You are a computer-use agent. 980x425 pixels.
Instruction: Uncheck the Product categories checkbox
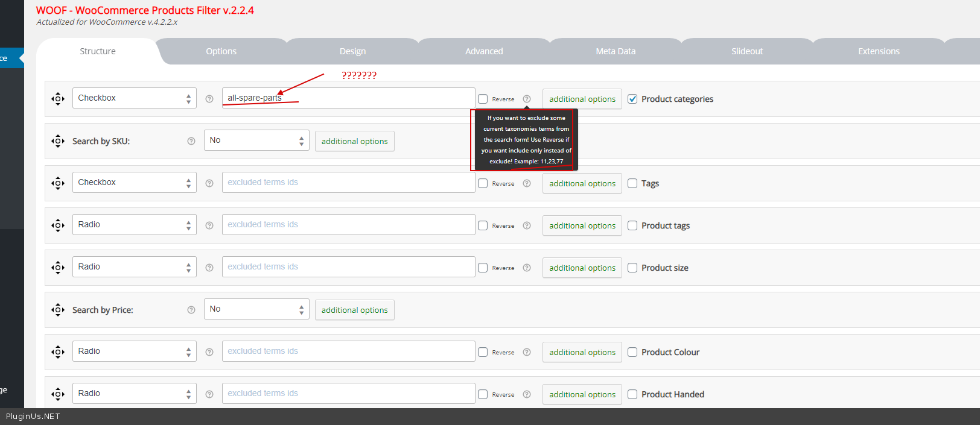click(x=632, y=99)
